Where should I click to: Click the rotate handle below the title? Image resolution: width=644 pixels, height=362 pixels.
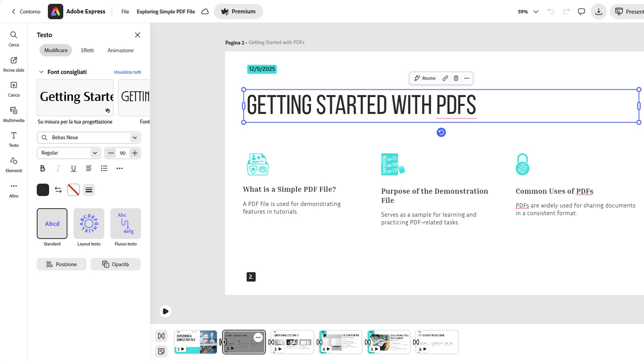441,132
